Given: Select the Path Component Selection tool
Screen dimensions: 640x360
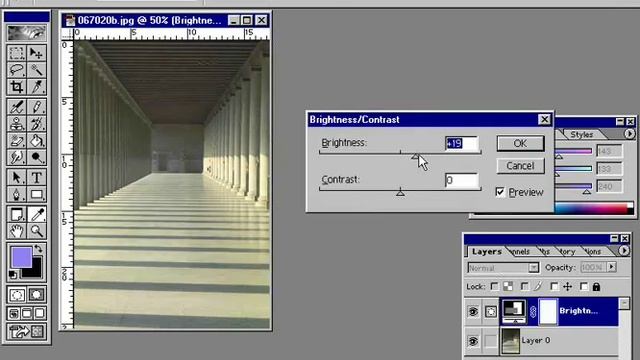Looking at the screenshot, I should coord(17,178).
